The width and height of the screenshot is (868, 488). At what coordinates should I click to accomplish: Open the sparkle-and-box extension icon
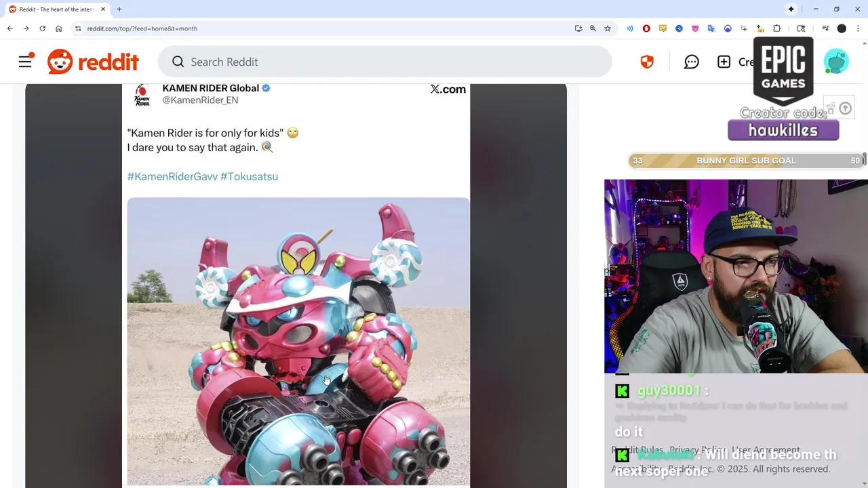[760, 28]
